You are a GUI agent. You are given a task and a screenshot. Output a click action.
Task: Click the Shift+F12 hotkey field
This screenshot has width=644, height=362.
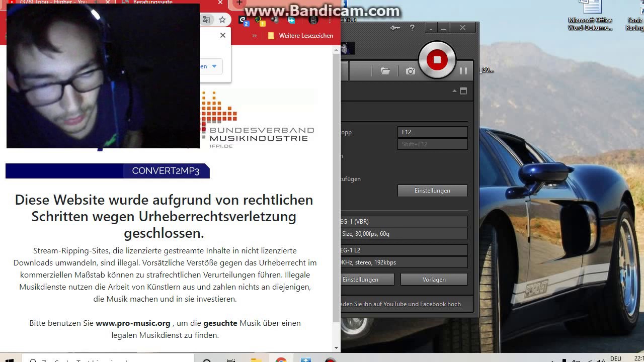click(x=433, y=144)
